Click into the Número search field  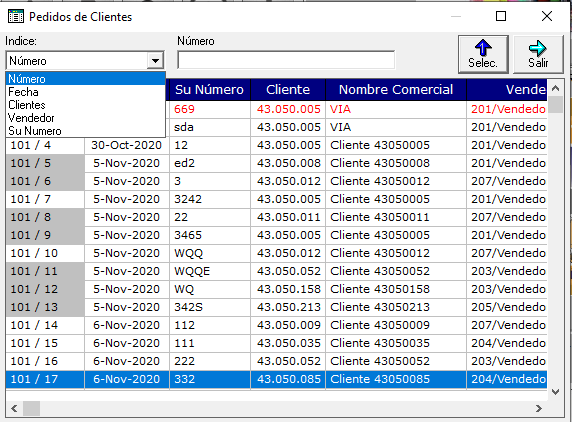[x=286, y=60]
